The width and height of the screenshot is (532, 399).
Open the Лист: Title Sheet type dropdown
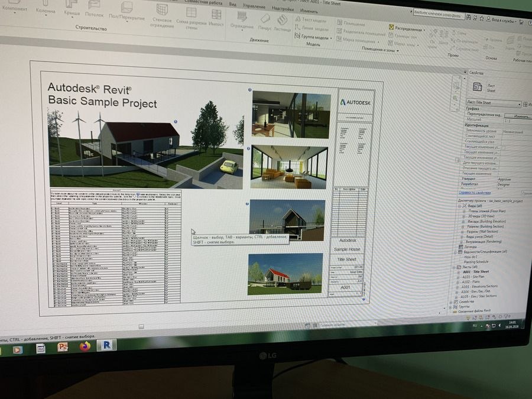[x=494, y=104]
